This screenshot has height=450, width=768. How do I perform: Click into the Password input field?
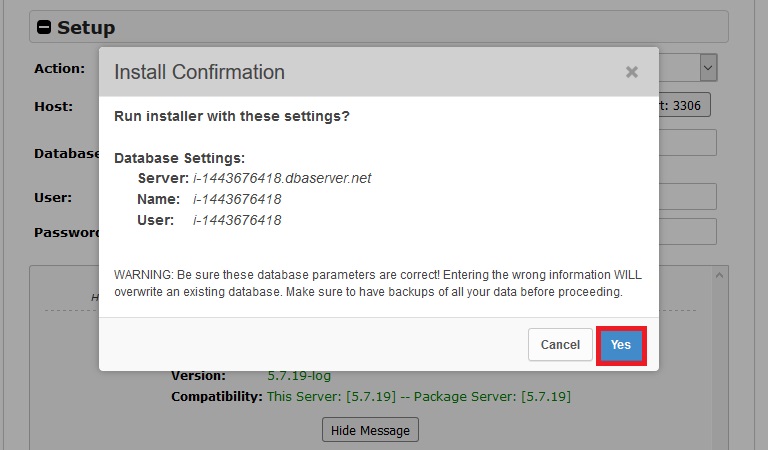[687, 232]
